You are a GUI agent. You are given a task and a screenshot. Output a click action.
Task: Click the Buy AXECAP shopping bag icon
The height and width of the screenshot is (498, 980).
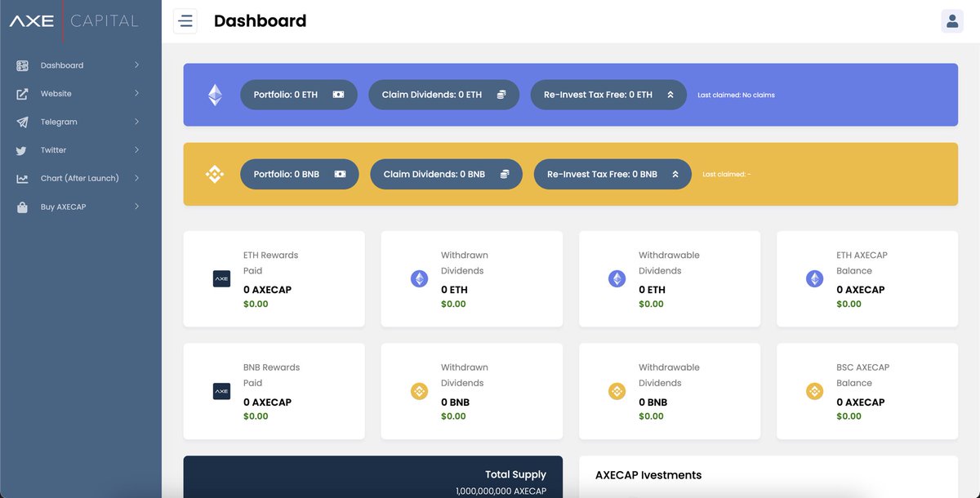click(x=20, y=207)
